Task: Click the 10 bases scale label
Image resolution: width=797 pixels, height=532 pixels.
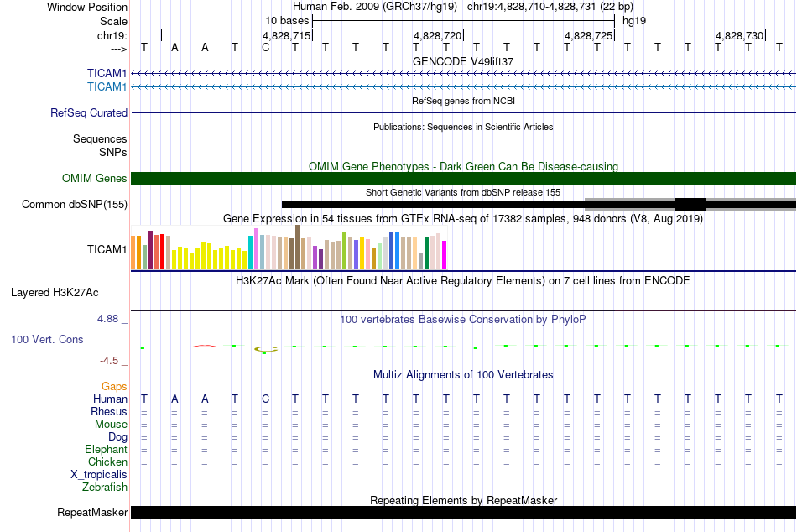Action: [x=287, y=21]
